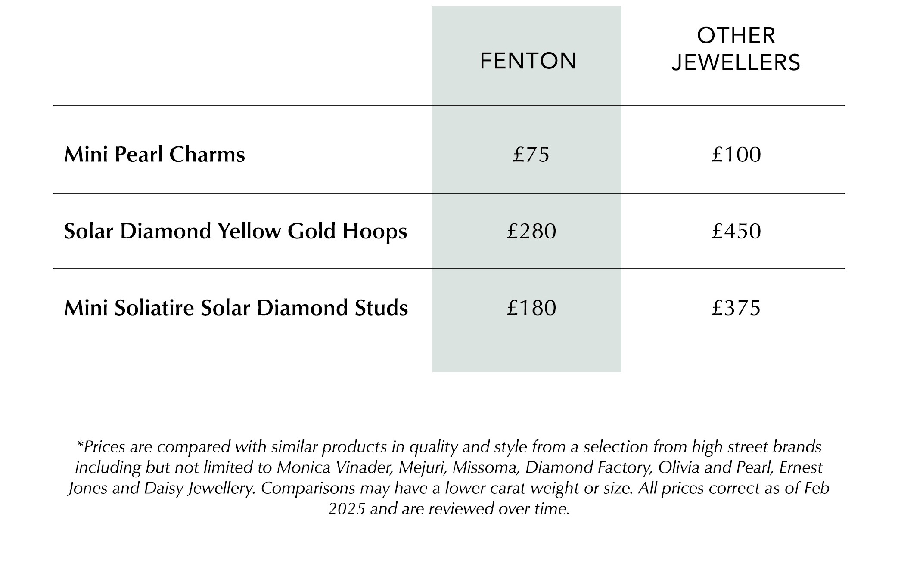Click Diamond Factory in the footnote
This screenshot has height=588, width=898.
(588, 467)
